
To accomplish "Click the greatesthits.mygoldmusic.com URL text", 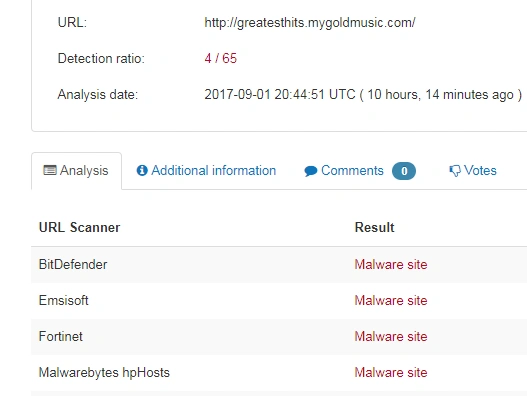I will point(310,23).
